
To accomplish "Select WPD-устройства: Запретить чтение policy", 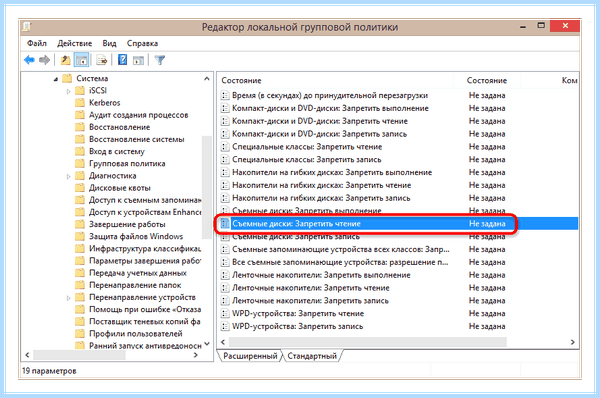I will pos(298,314).
